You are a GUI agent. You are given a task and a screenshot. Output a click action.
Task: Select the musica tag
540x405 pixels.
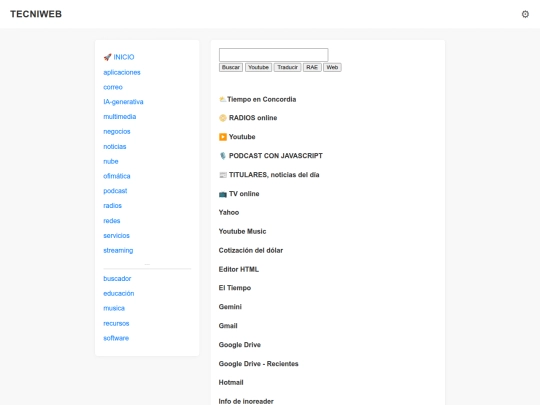click(114, 308)
